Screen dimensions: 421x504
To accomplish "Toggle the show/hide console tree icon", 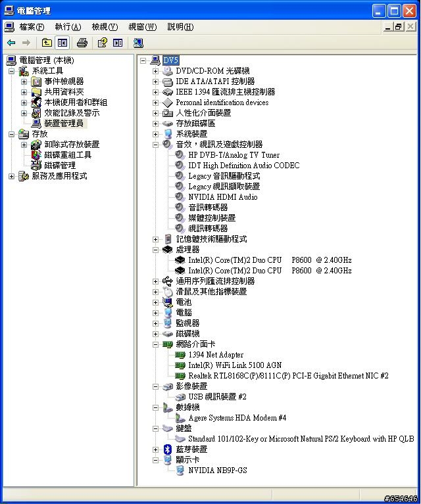I will (x=62, y=43).
